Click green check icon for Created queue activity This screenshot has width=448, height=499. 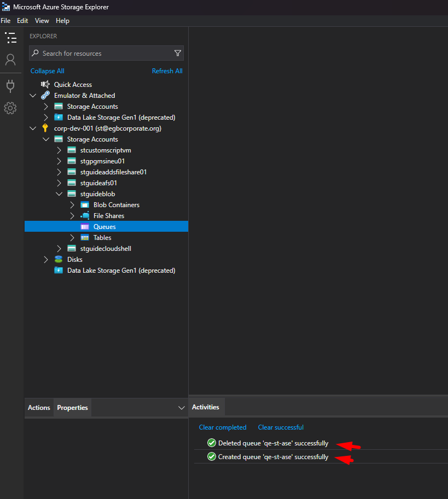[212, 456]
